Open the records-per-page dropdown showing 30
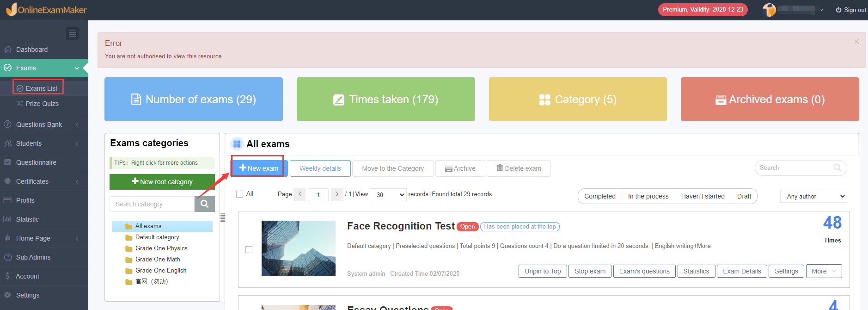 [389, 195]
